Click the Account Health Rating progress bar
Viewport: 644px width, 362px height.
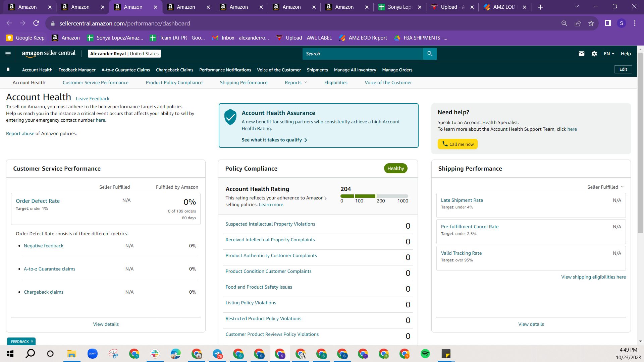pyautogui.click(x=374, y=196)
